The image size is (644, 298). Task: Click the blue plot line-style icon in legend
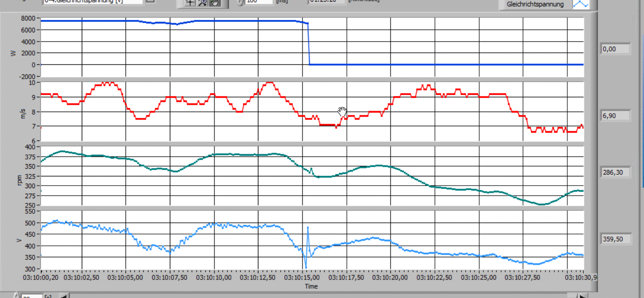coord(580,4)
